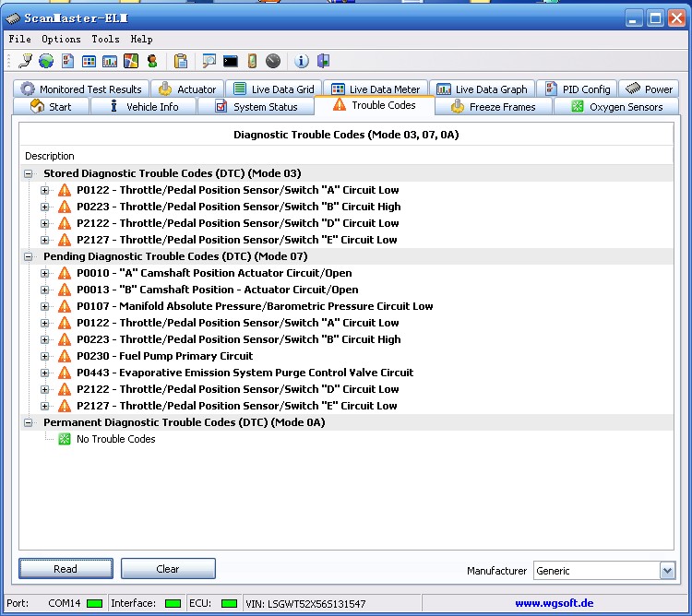Screen dimensions: 692x616
Task: Select the P0230 Fuel Pump Primary Circuit text
Action: click(x=164, y=356)
